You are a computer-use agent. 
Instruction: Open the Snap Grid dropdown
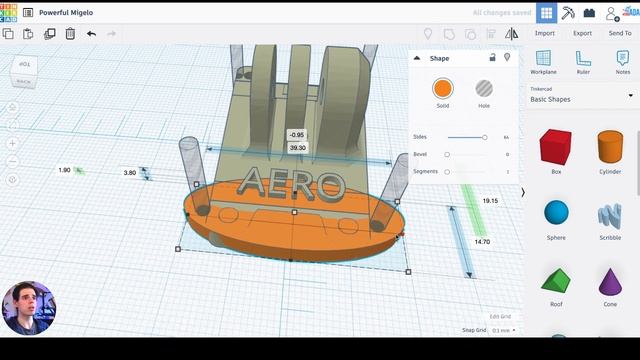[x=503, y=330]
